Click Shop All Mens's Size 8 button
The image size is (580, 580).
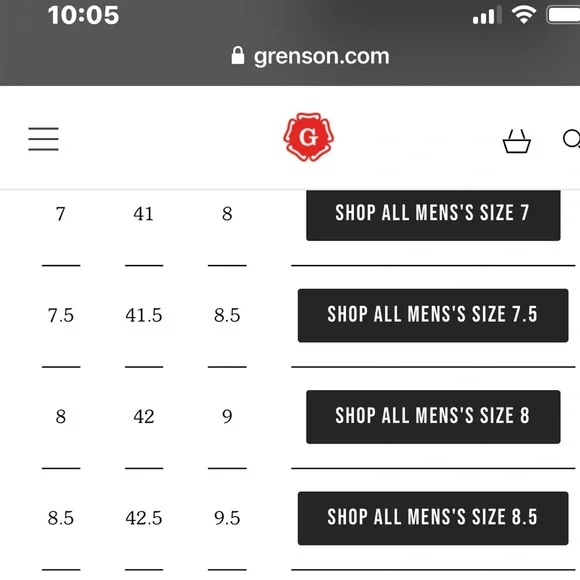pos(433,417)
